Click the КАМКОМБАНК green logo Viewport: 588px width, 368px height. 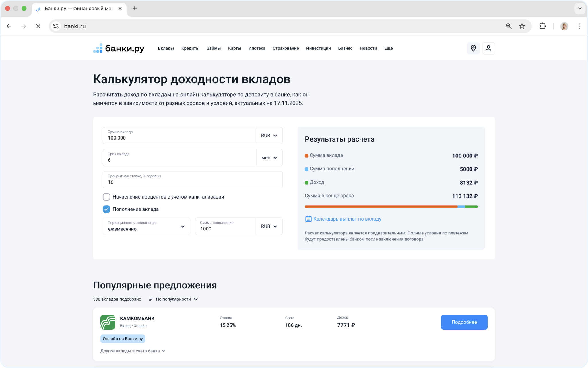[108, 322]
